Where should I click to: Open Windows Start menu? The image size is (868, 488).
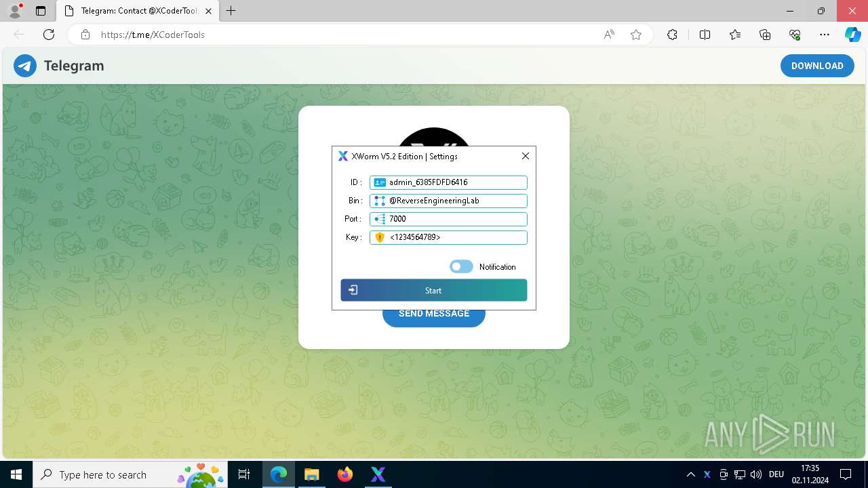tap(16, 474)
